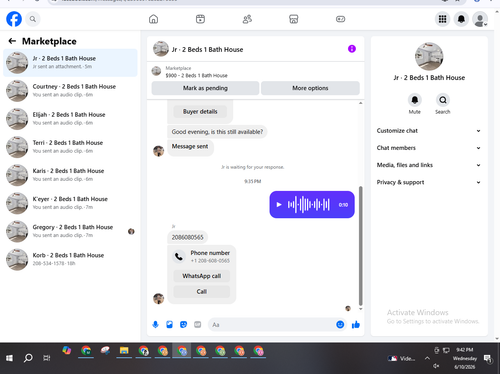Click the phone icon in number card
This screenshot has width=500, height=374.
[x=179, y=257]
